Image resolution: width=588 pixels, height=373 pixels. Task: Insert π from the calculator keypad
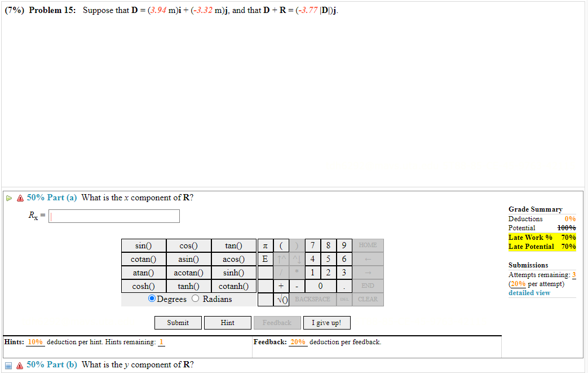tap(265, 245)
